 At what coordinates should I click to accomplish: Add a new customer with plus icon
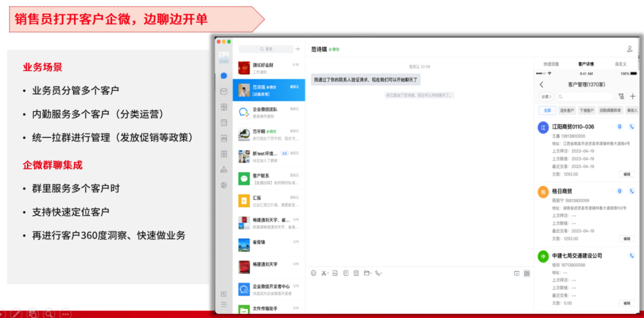(633, 96)
